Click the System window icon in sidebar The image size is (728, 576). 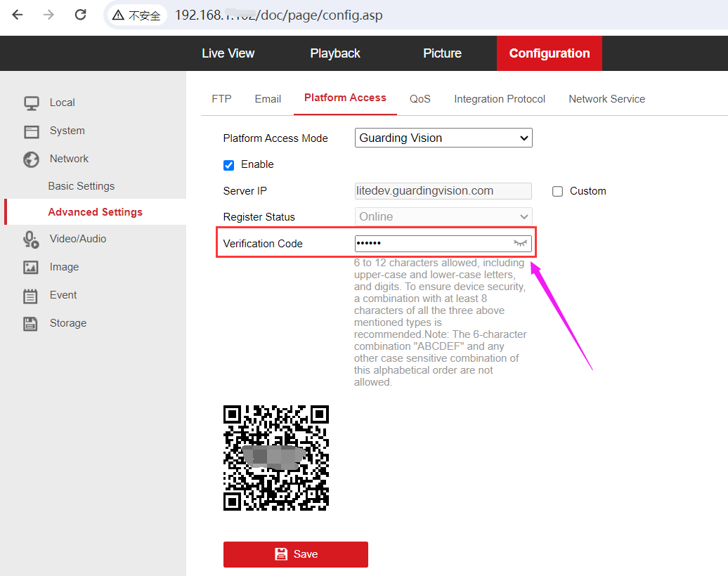31,131
